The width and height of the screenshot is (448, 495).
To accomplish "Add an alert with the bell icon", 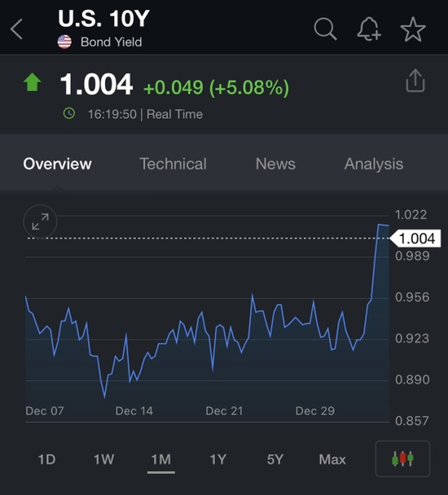I will pyautogui.click(x=369, y=29).
